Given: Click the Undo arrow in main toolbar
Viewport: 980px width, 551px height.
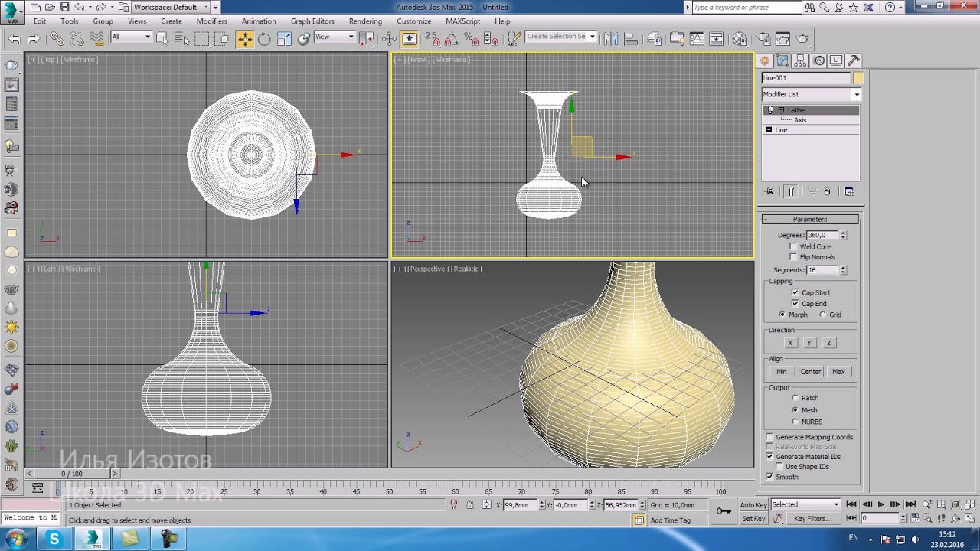Looking at the screenshot, I should coord(15,38).
